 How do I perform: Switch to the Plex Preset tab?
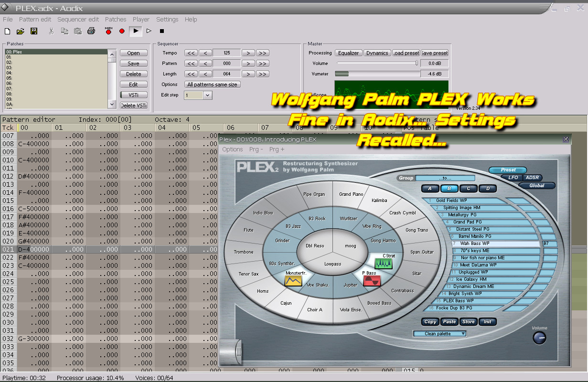click(508, 170)
